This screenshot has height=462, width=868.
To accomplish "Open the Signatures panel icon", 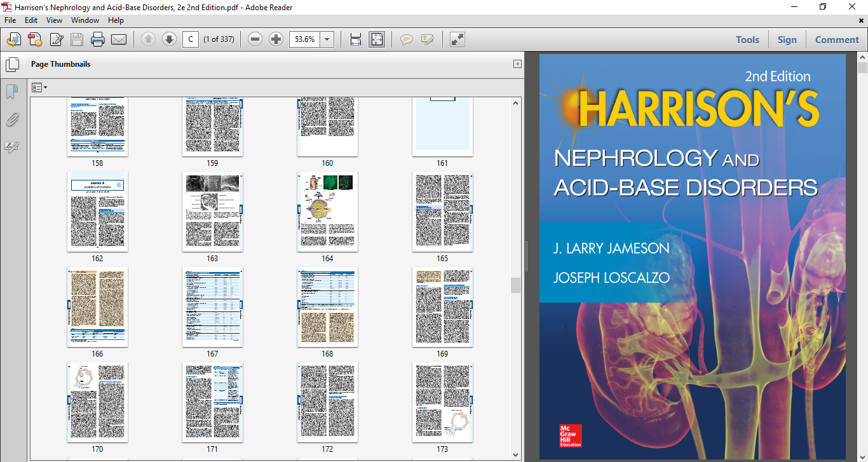I will [11, 147].
